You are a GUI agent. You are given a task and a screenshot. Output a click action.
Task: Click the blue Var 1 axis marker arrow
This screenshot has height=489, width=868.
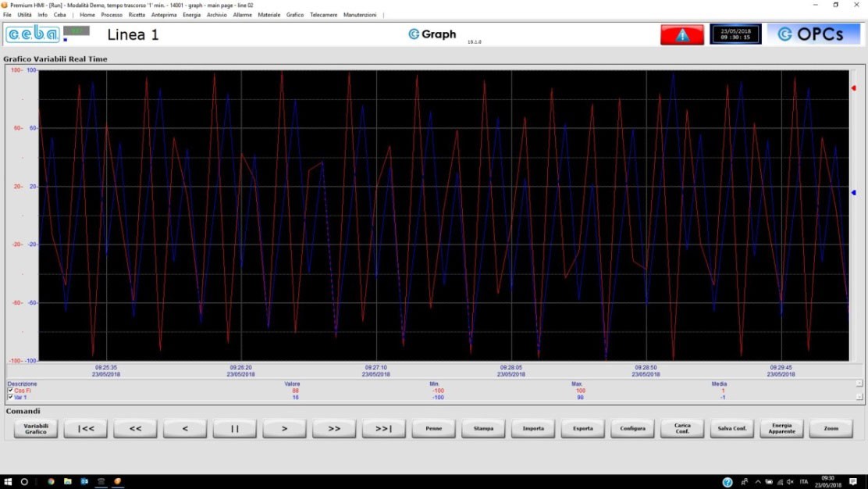point(854,193)
